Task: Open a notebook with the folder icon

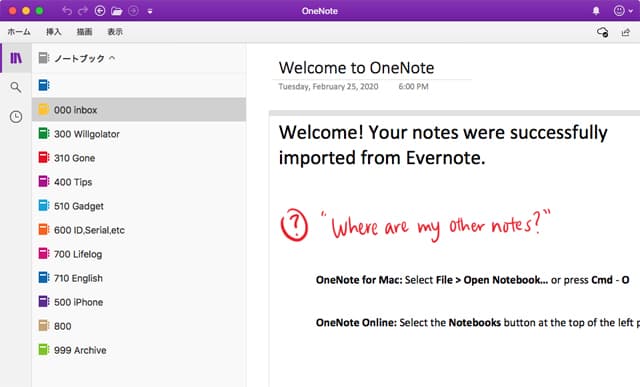Action: (x=117, y=11)
